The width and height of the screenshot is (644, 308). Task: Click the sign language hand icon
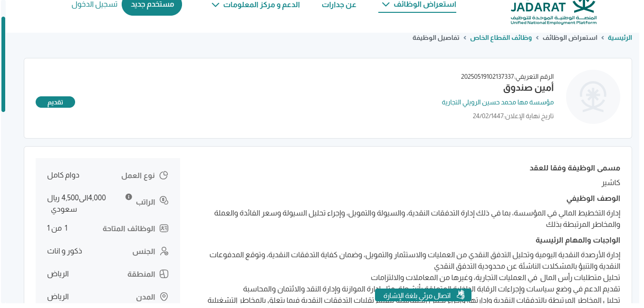click(x=461, y=296)
